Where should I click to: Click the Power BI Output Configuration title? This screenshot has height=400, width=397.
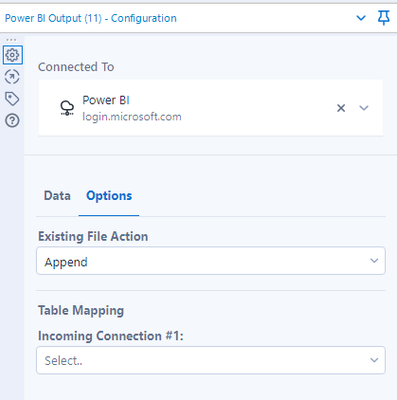coord(91,18)
